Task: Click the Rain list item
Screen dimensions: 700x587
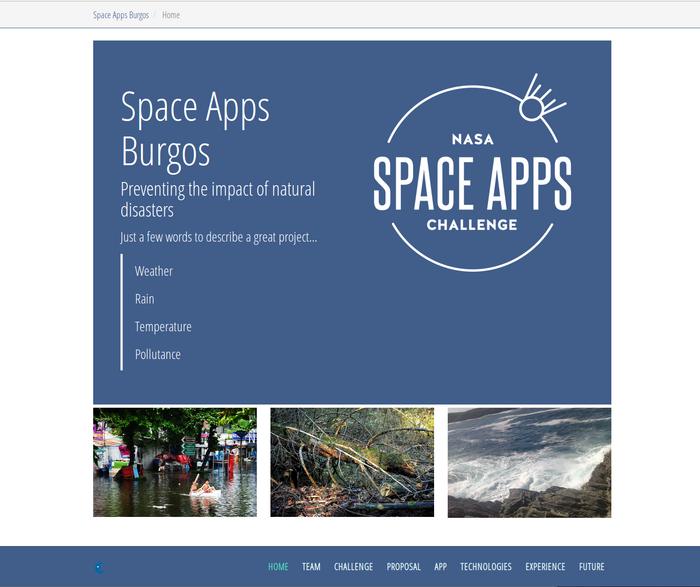Action: click(x=145, y=299)
